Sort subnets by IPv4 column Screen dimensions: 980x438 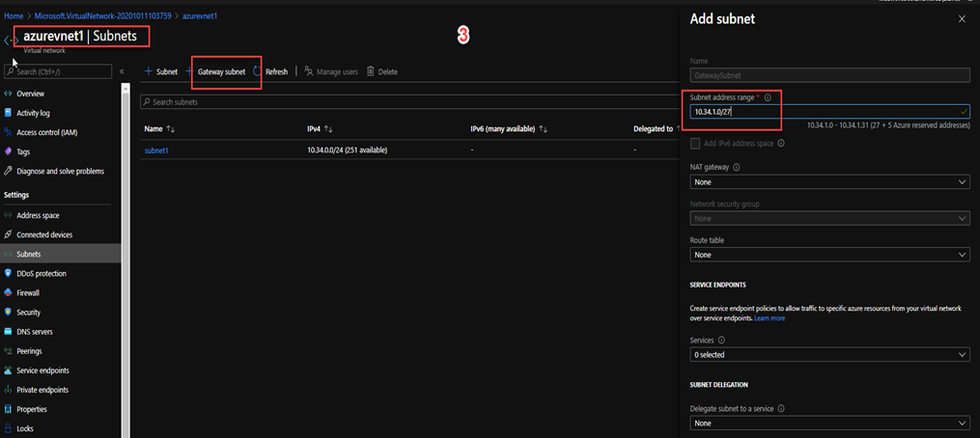(320, 129)
